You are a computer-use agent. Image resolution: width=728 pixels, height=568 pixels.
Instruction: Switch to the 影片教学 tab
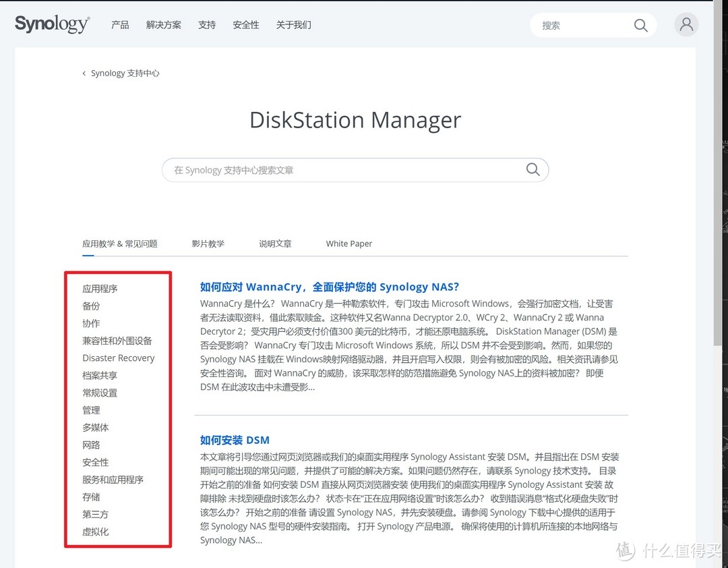coord(208,244)
